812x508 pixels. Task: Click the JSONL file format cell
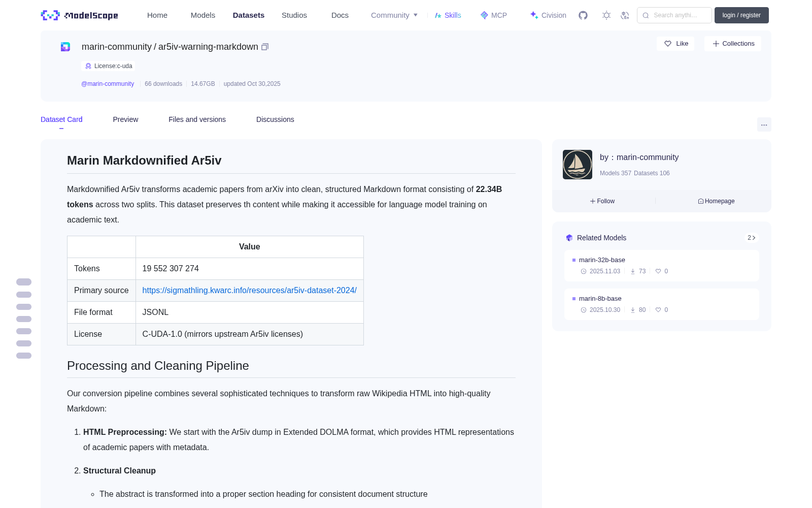click(249, 312)
